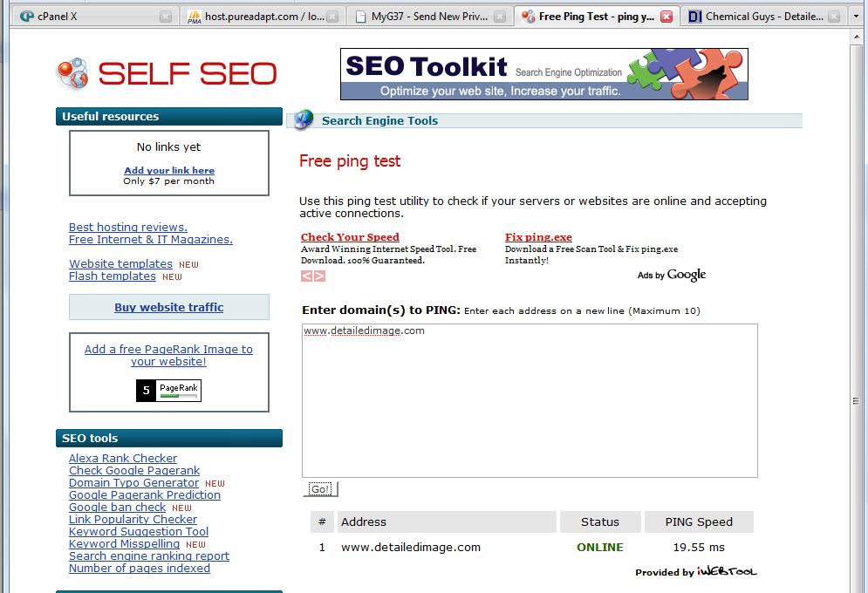The image size is (868, 593).
Task: Show previous ad with left arrow
Action: point(306,276)
